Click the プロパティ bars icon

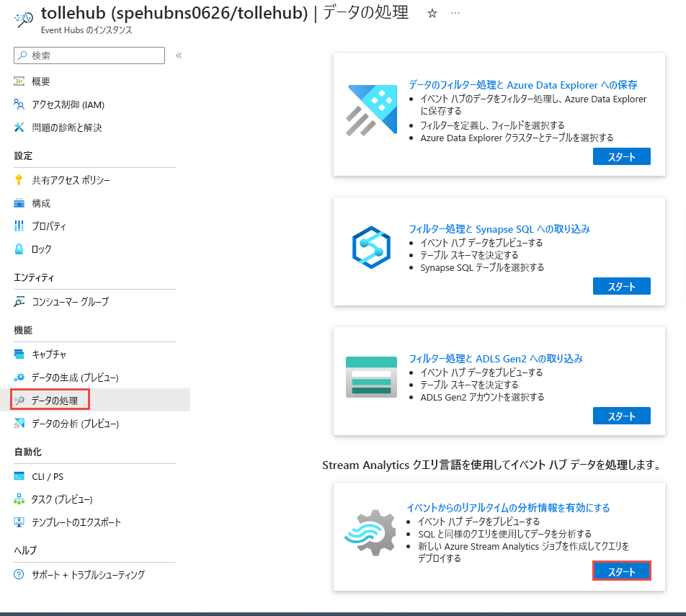coord(19,226)
